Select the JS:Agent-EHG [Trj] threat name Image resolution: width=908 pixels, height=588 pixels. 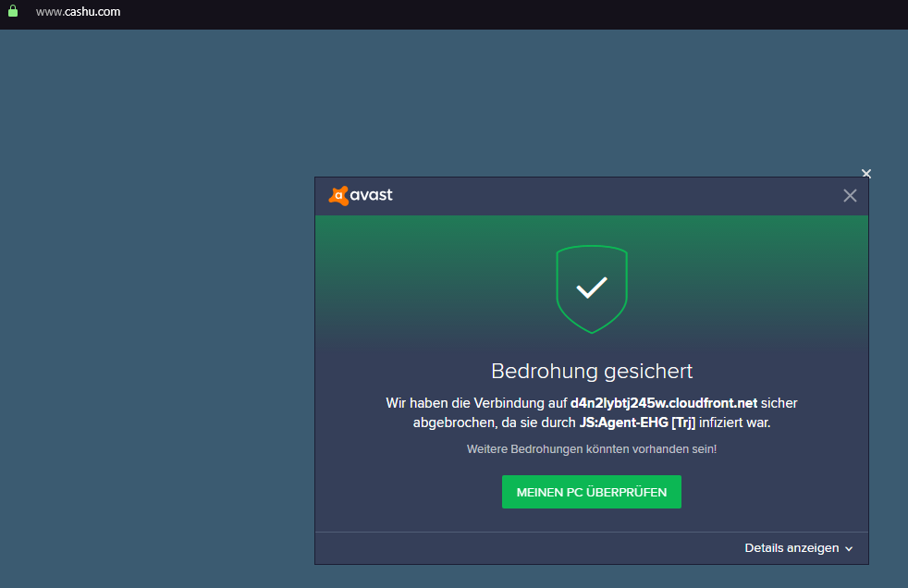coord(637,423)
